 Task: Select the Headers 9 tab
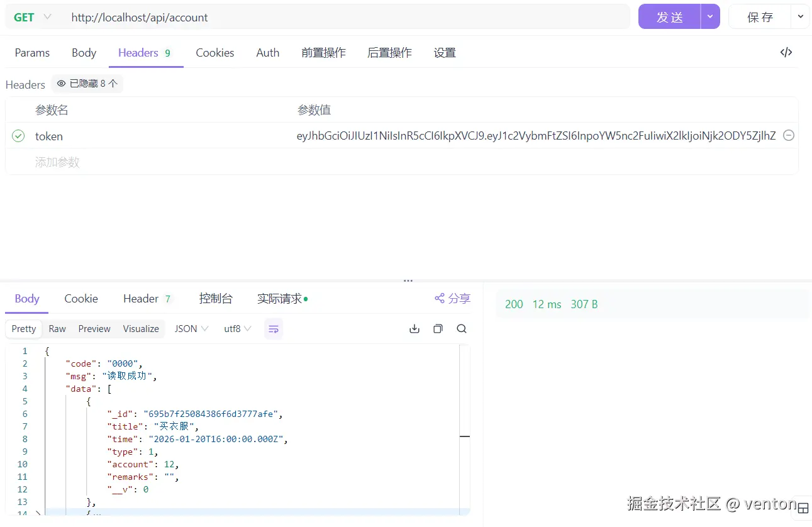[x=145, y=53]
